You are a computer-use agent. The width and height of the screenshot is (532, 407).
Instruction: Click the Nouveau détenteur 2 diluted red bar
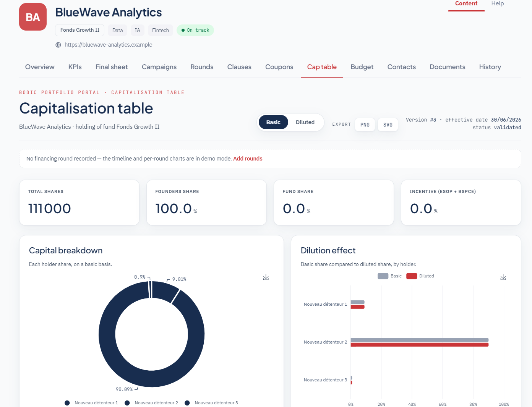pyautogui.click(x=420, y=345)
